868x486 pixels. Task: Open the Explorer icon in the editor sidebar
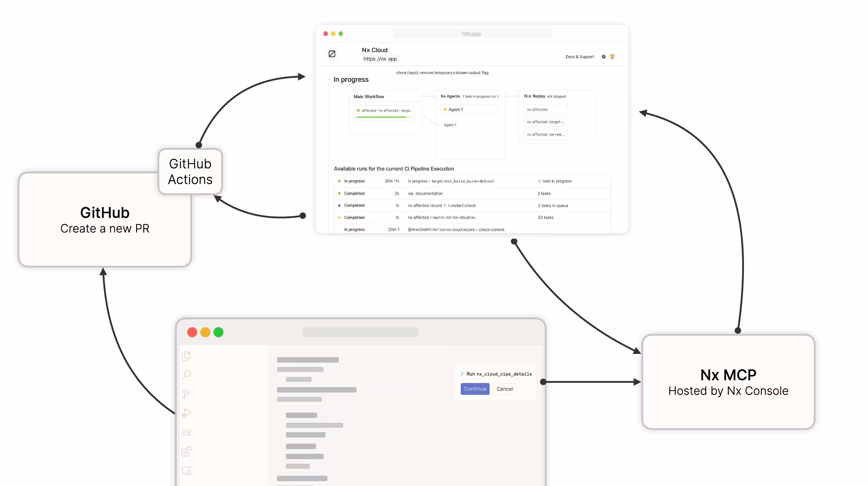point(186,356)
